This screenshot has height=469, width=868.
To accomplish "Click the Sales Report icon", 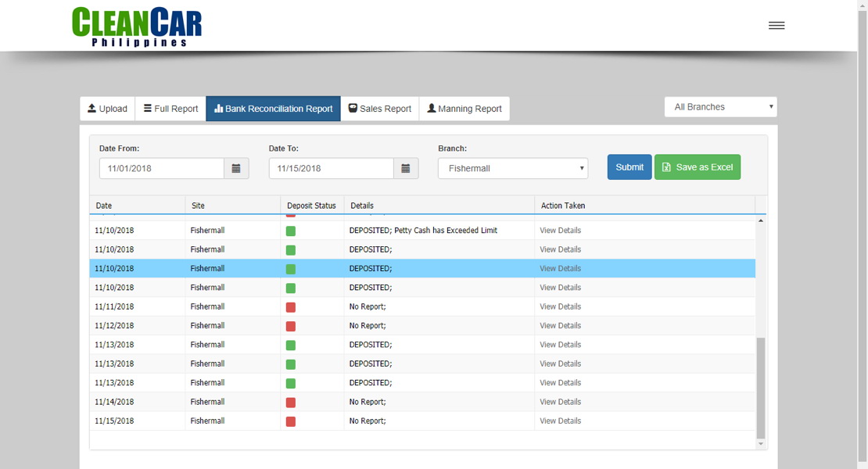I will (x=353, y=109).
